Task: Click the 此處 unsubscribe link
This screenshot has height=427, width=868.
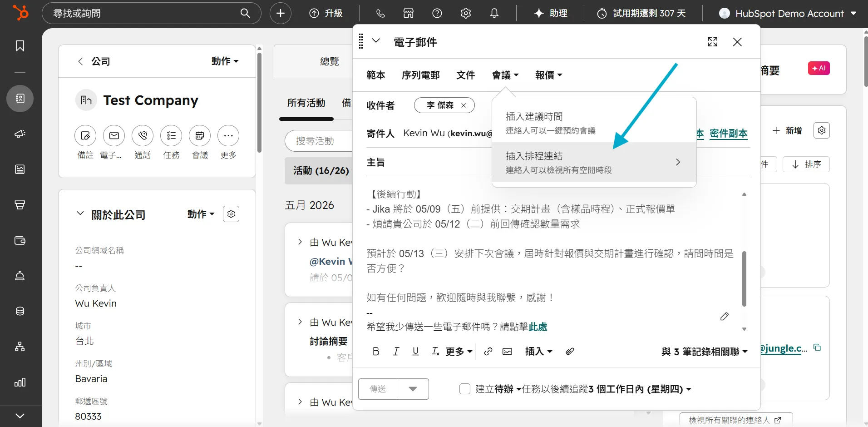Action: (538, 327)
